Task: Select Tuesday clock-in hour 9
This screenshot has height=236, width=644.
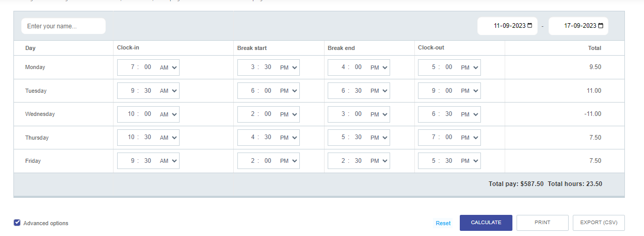Action: coord(132,90)
